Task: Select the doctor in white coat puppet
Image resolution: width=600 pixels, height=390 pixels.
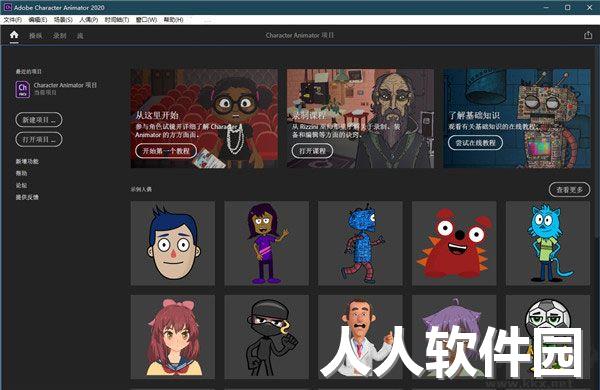Action: click(x=360, y=337)
